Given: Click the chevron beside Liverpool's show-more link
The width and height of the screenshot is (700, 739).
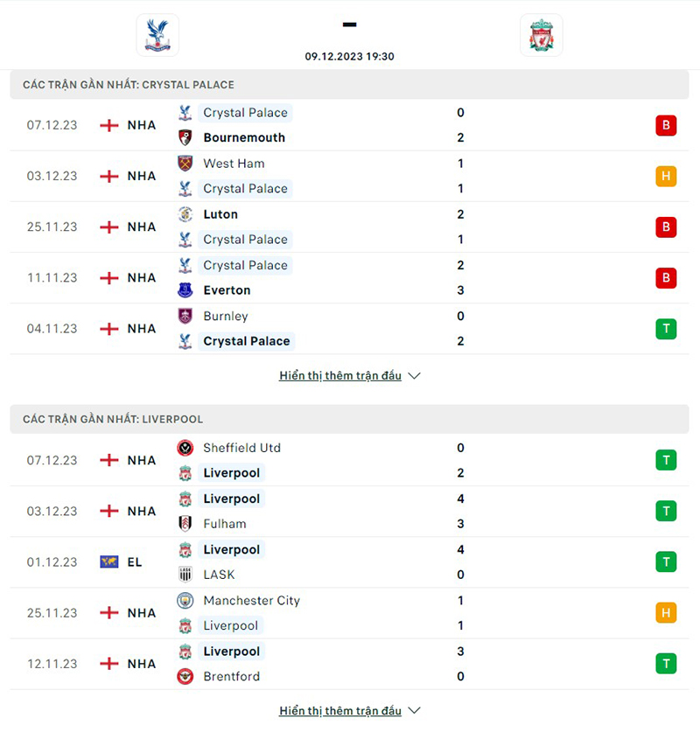Looking at the screenshot, I should click(x=414, y=711).
